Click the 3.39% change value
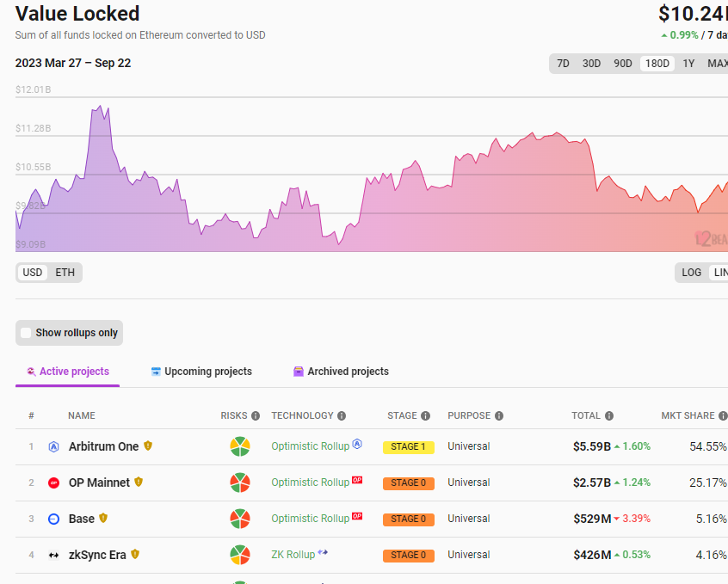Image resolution: width=728 pixels, height=584 pixels. coord(637,519)
